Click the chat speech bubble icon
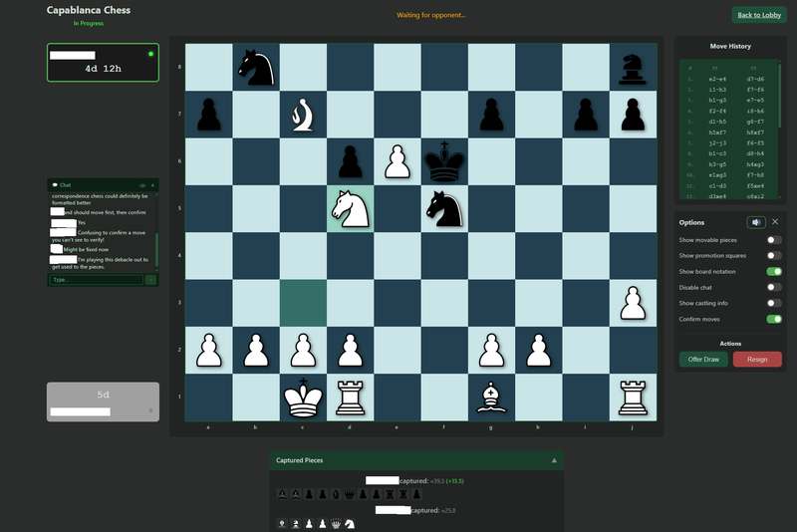Viewport: 797px width, 532px height. 55,185
